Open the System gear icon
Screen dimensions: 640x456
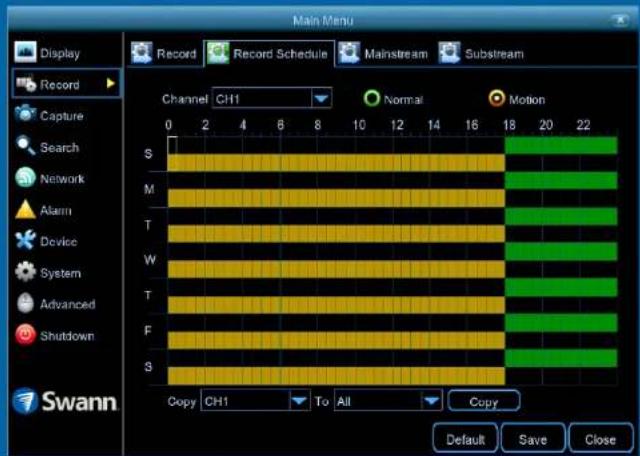(25, 272)
